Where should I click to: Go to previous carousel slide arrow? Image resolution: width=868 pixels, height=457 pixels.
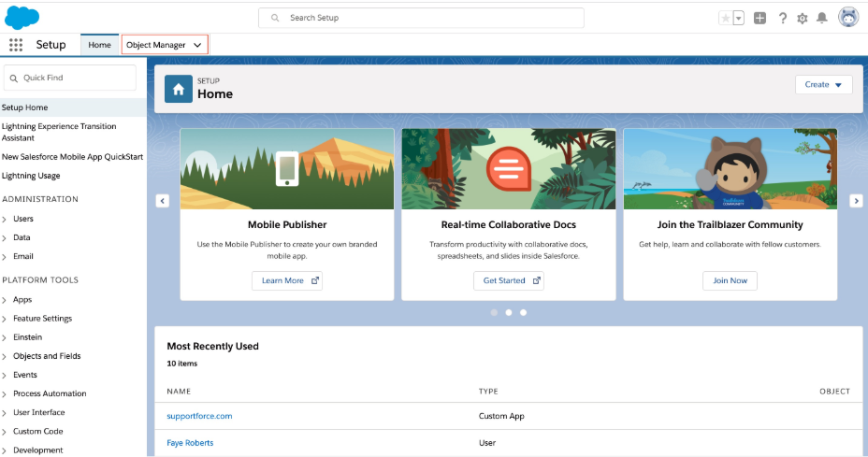pyautogui.click(x=163, y=201)
